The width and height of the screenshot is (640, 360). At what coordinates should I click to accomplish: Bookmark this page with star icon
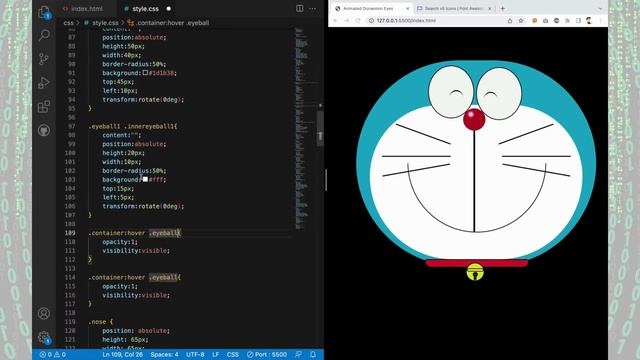521,20
